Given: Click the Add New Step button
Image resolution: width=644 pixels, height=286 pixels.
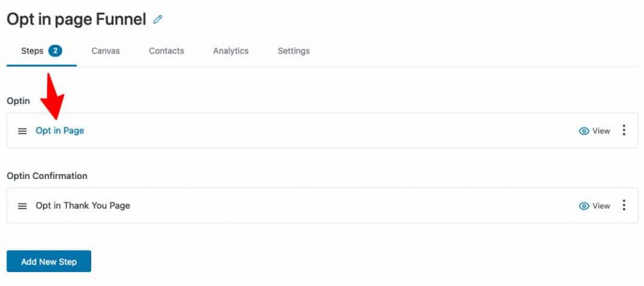Looking at the screenshot, I should coord(49,261).
